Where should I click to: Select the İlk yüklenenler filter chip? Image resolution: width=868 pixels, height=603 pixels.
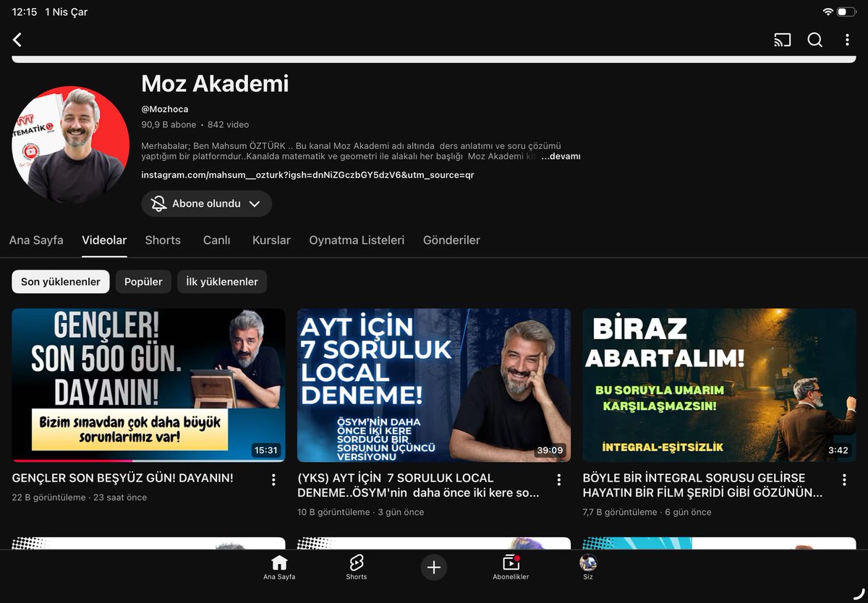222,282
